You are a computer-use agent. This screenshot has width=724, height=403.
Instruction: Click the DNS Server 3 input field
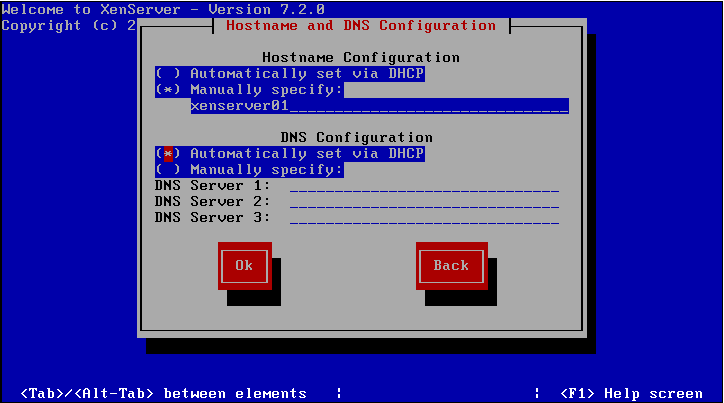(x=424, y=218)
